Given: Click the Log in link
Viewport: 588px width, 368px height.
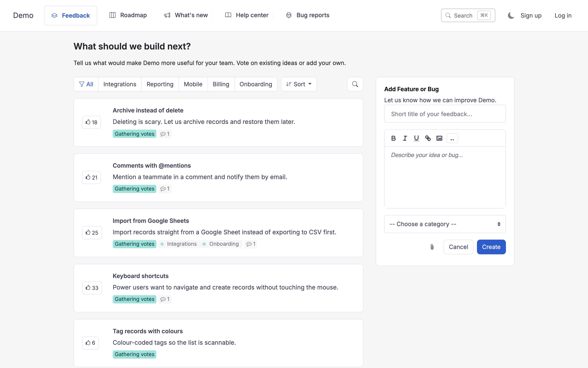Looking at the screenshot, I should 563,16.
